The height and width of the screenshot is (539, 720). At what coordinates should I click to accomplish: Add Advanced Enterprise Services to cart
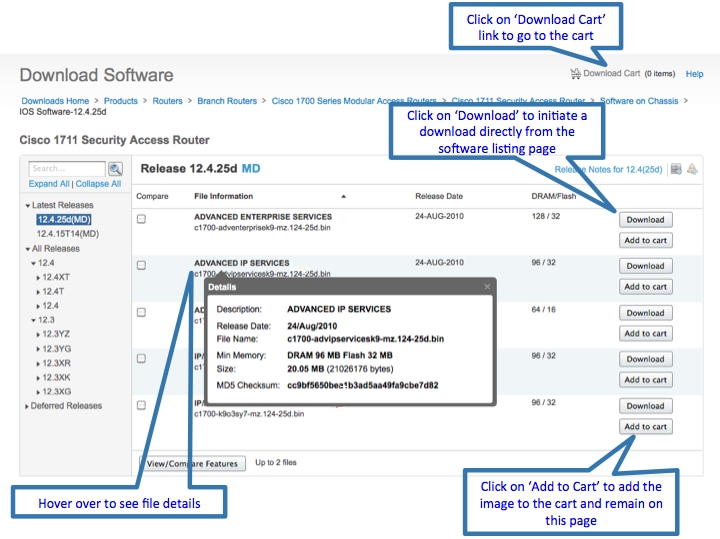(646, 240)
